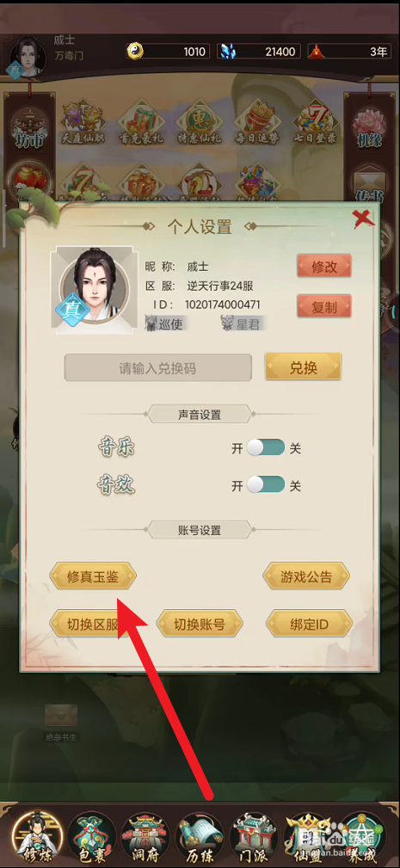Close the 个人设置 dialog with red X

364,219
